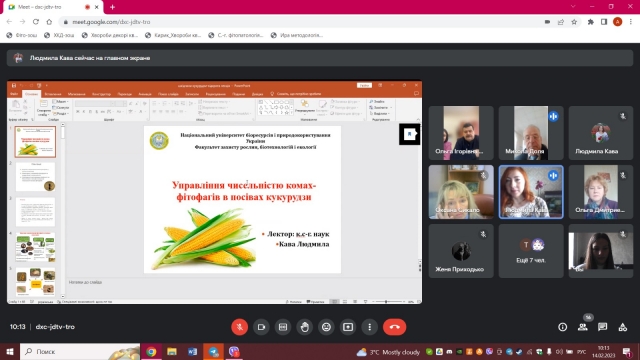
Task: Turn on captions in Meet controls
Action: pos(283,327)
